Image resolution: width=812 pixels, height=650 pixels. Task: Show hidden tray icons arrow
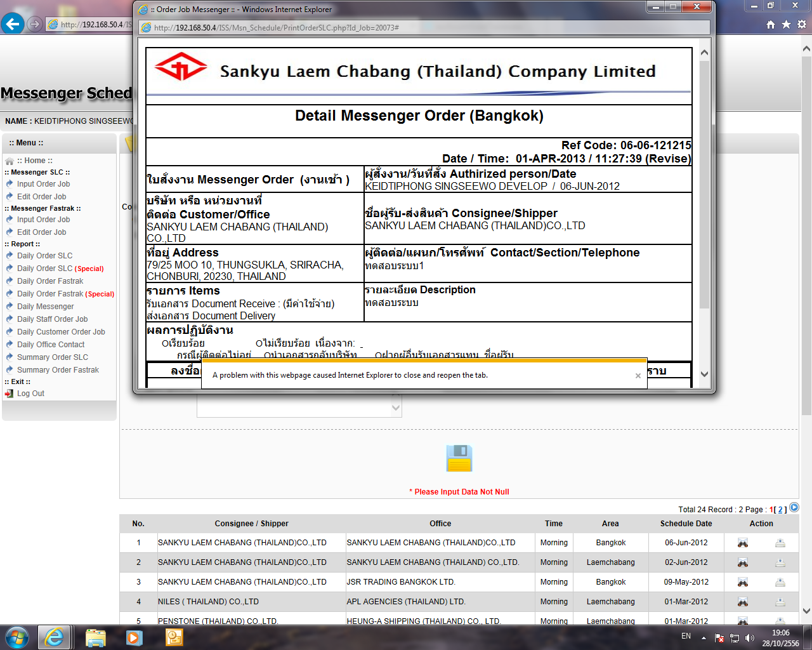[704, 638]
